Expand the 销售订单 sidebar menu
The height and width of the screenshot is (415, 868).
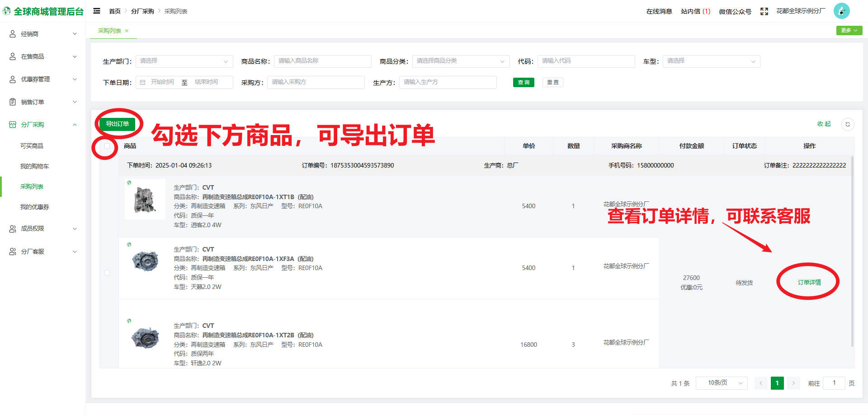[x=43, y=102]
